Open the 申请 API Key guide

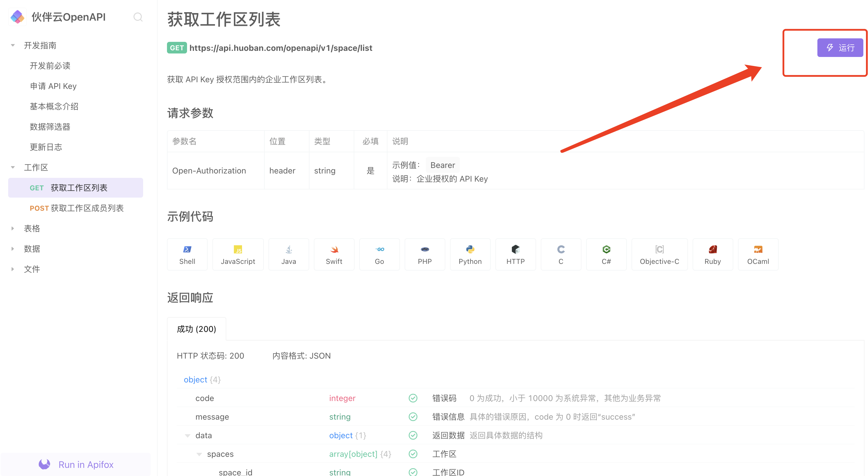pyautogui.click(x=53, y=86)
